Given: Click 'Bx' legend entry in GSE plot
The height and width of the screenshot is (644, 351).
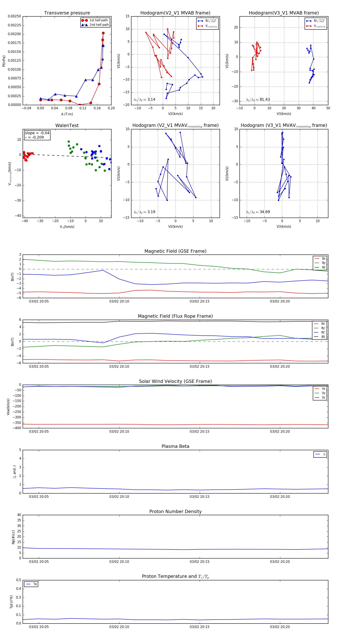Looking at the screenshot, I should click(x=320, y=259).
